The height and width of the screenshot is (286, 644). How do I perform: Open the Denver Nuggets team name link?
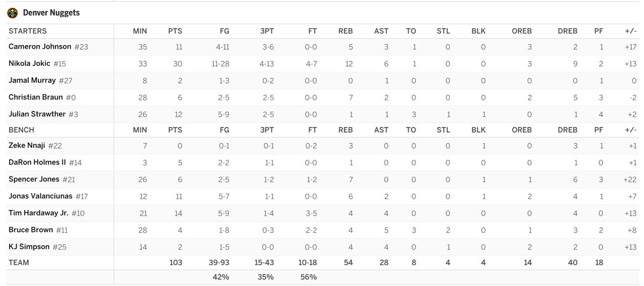click(x=51, y=13)
